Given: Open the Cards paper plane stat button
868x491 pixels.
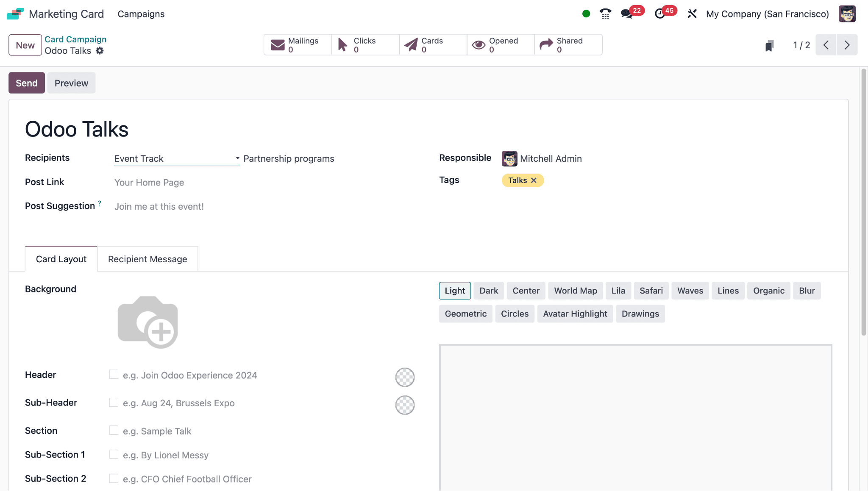Looking at the screenshot, I should point(433,45).
